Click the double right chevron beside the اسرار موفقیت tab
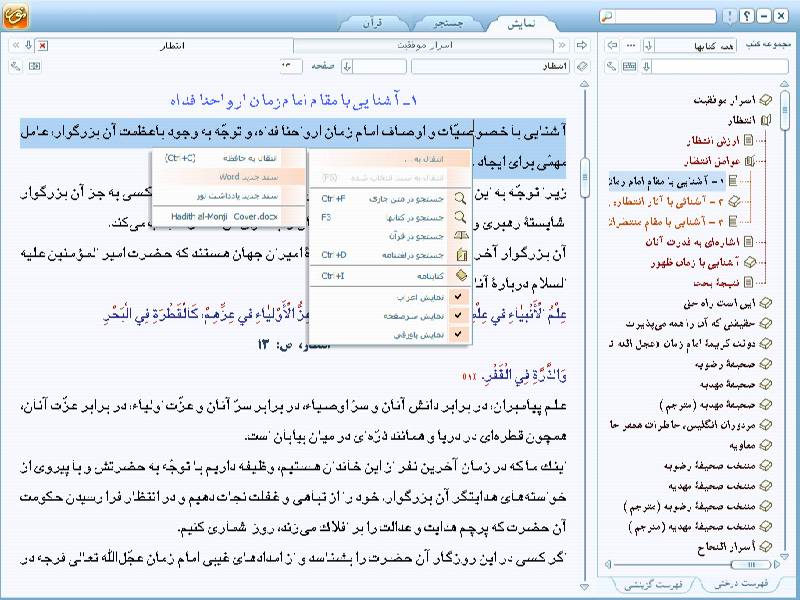Screen dimensions: 800x600 click(562, 45)
